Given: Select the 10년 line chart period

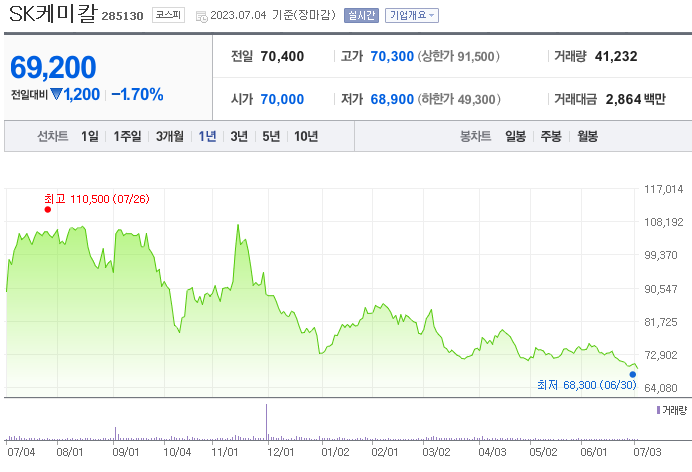Looking at the screenshot, I should [306, 136].
